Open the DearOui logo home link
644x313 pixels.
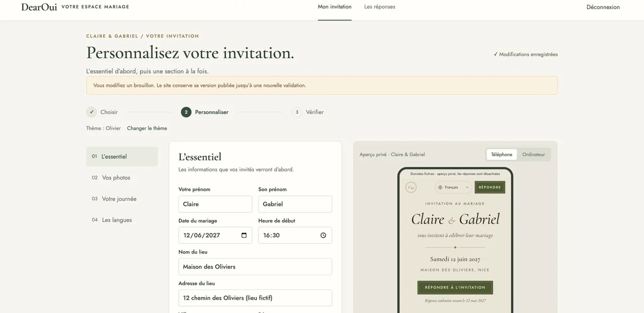pyautogui.click(x=39, y=7)
